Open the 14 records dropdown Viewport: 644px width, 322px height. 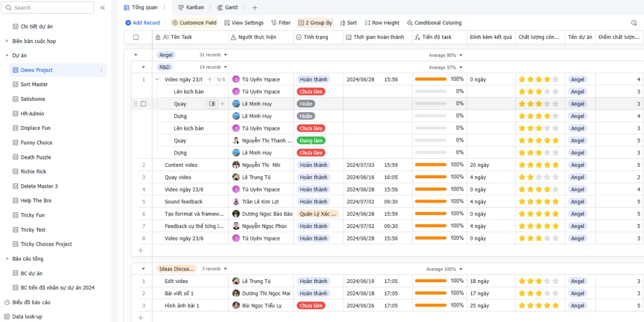tap(213, 67)
